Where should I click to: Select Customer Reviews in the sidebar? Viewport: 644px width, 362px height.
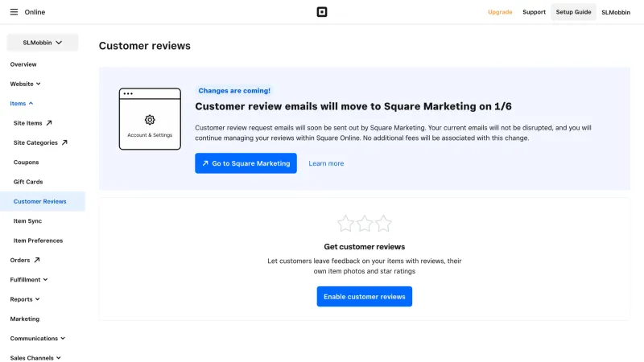(x=43, y=201)
